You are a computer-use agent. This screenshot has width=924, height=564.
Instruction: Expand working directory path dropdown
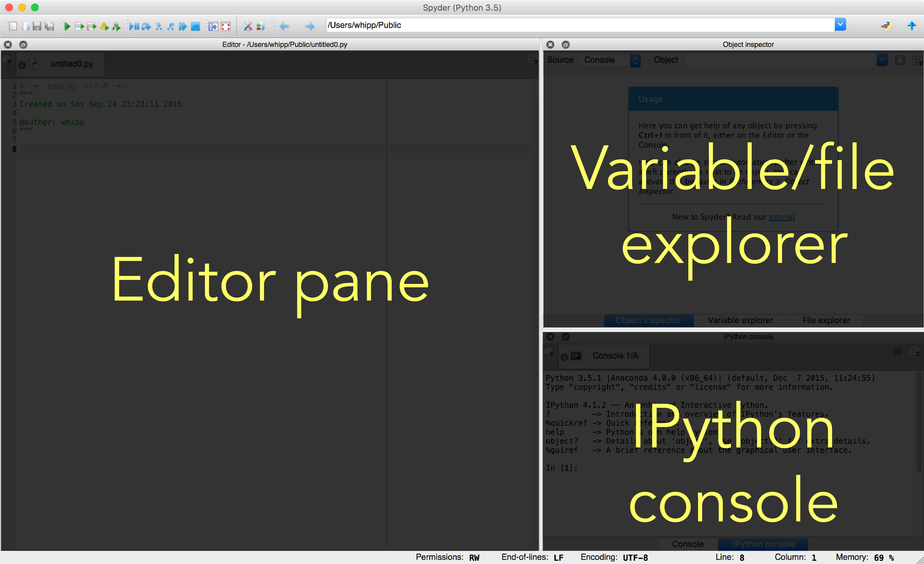point(840,25)
